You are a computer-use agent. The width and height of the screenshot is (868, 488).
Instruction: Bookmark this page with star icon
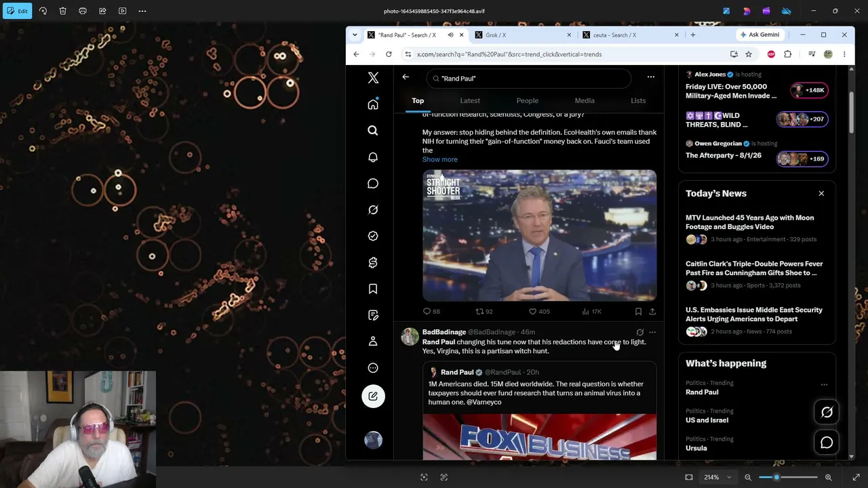749,54
